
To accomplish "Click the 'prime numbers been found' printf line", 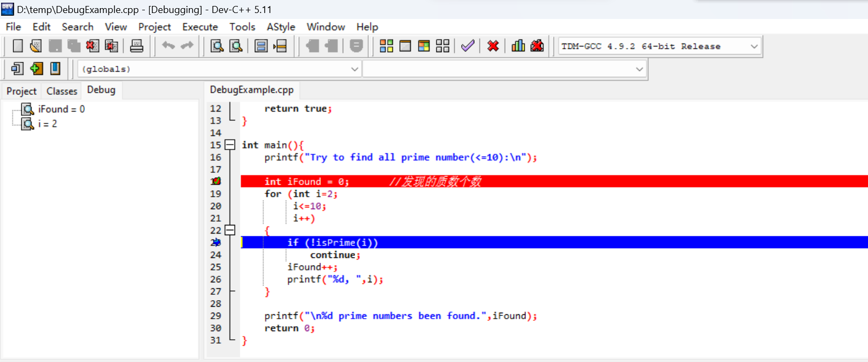I will click(x=401, y=316).
